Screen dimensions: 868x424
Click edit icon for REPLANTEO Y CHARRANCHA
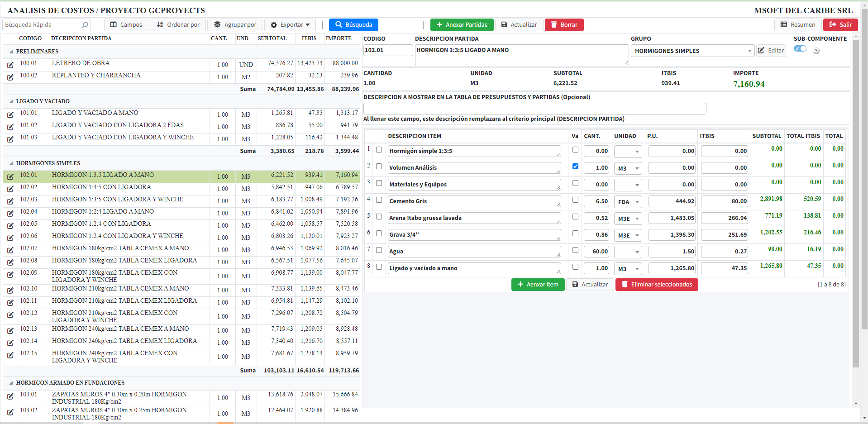10,77
